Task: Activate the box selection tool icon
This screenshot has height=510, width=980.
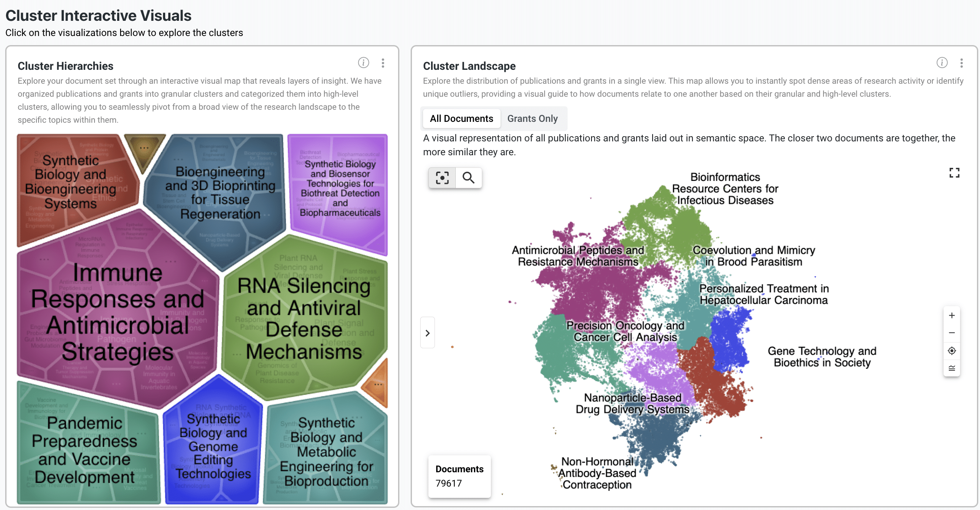Action: pos(442,178)
